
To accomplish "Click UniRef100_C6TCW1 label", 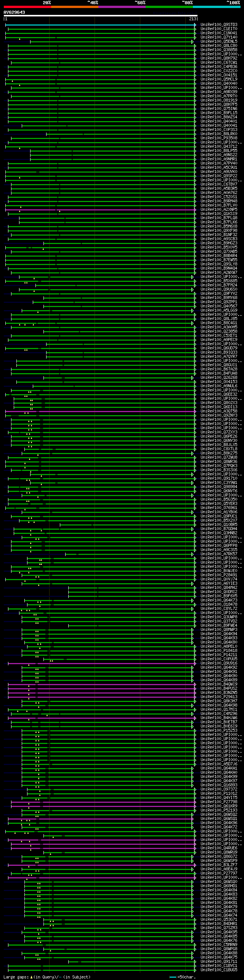I will 219,63.
